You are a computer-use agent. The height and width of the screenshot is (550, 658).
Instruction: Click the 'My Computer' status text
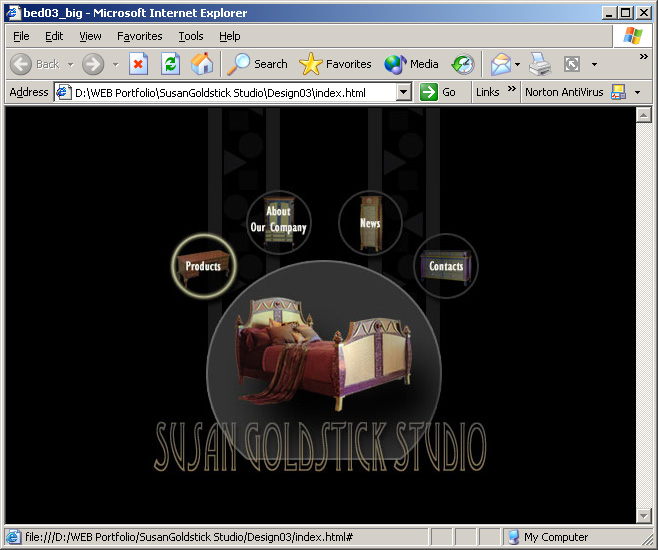[556, 537]
